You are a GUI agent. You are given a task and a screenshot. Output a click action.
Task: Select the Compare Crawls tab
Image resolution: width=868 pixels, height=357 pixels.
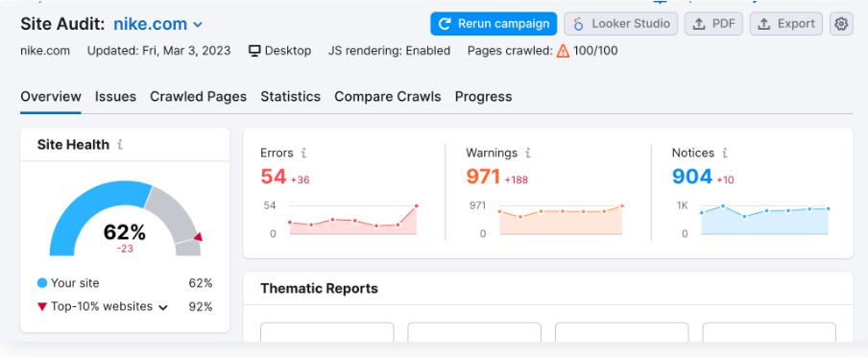point(388,96)
